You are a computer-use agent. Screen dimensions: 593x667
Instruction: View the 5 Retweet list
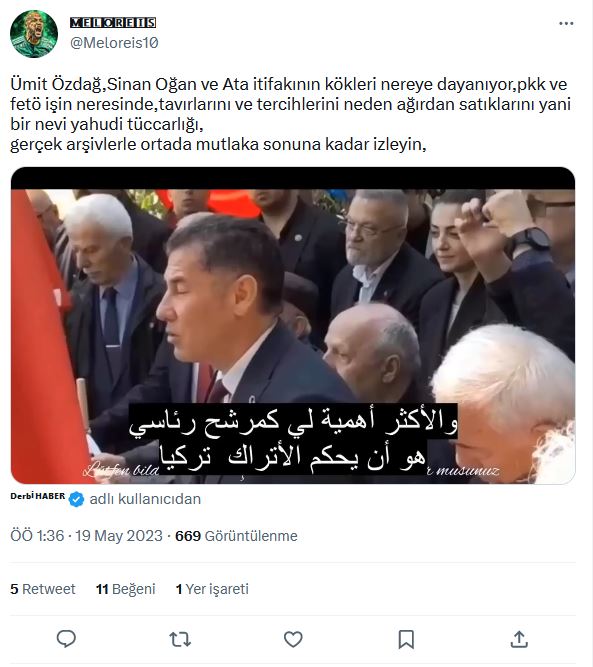point(43,589)
